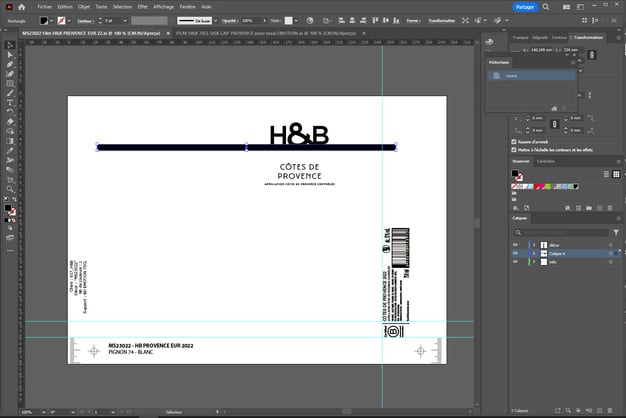Delete layer with Calques trash icon
This screenshot has height=418, width=626.
click(x=610, y=410)
